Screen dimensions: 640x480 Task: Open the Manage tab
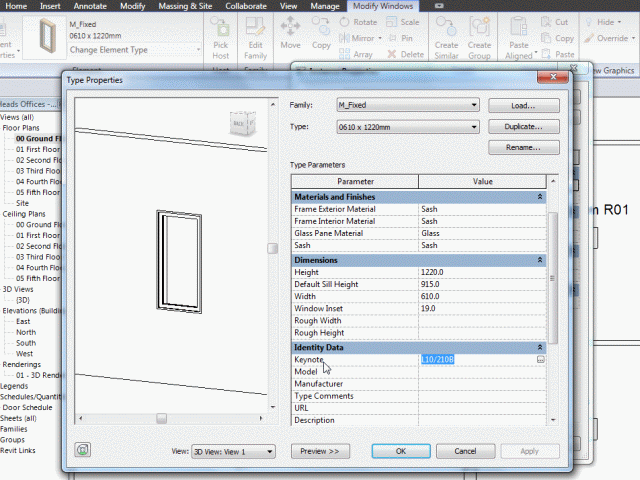tap(324, 6)
